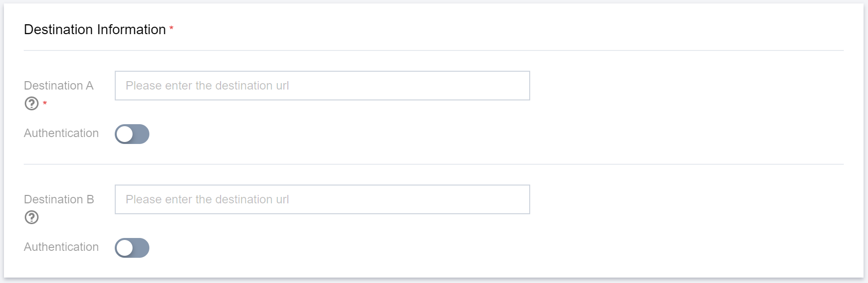Click the Destination A field label
Image resolution: width=868 pixels, height=283 pixels.
pyautogui.click(x=58, y=86)
